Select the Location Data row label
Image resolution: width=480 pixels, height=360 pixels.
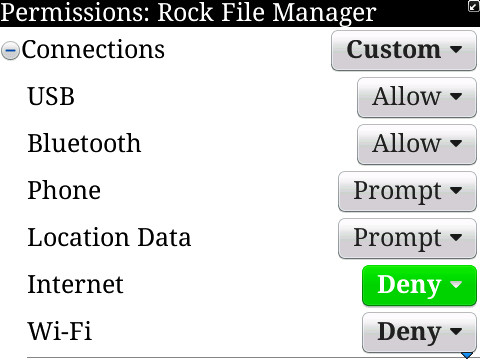(109, 237)
